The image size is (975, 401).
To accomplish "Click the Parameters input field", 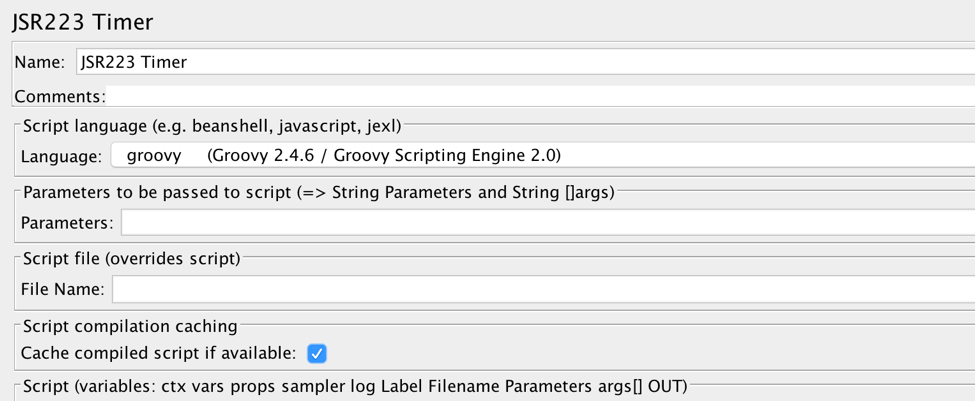I will (545, 222).
